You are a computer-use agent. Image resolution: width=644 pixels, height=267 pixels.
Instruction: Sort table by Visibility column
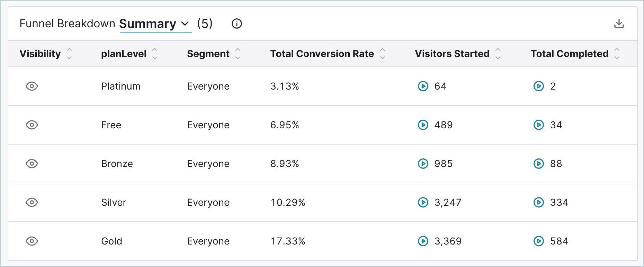[x=69, y=54]
